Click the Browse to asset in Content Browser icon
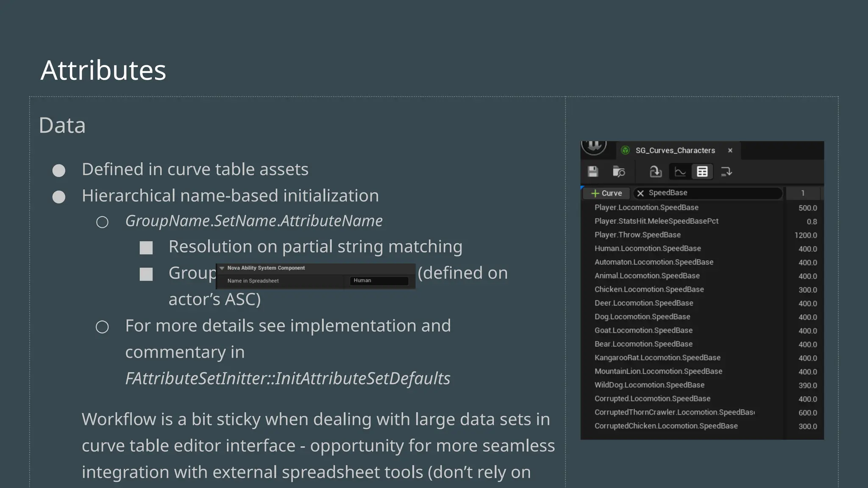The image size is (868, 488). (619, 172)
